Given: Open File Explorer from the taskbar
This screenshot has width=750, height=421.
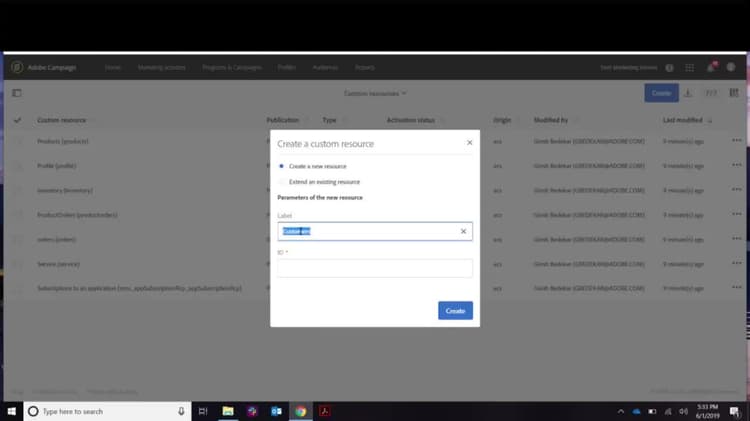Looking at the screenshot, I should click(x=228, y=411).
